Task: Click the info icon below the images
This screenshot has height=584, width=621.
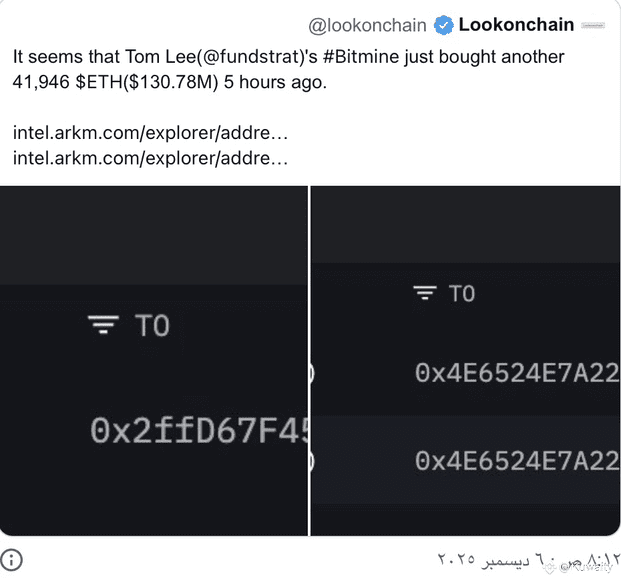Action: [11, 559]
